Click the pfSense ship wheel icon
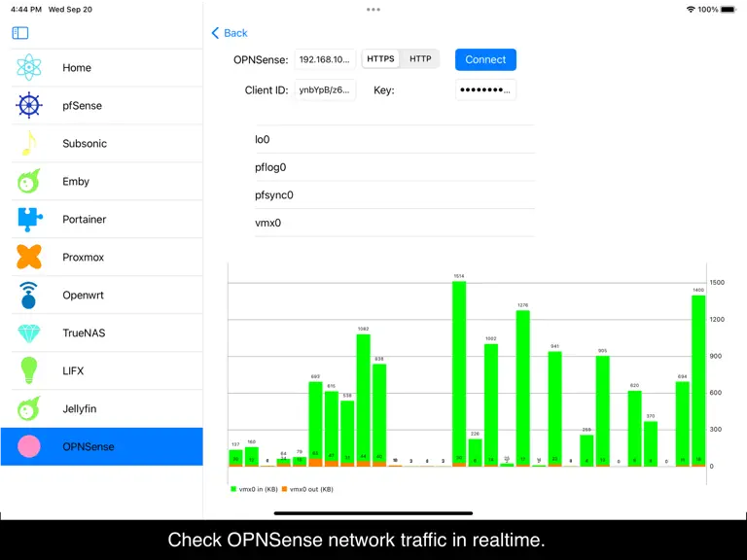This screenshot has height=560, width=747. (x=29, y=105)
